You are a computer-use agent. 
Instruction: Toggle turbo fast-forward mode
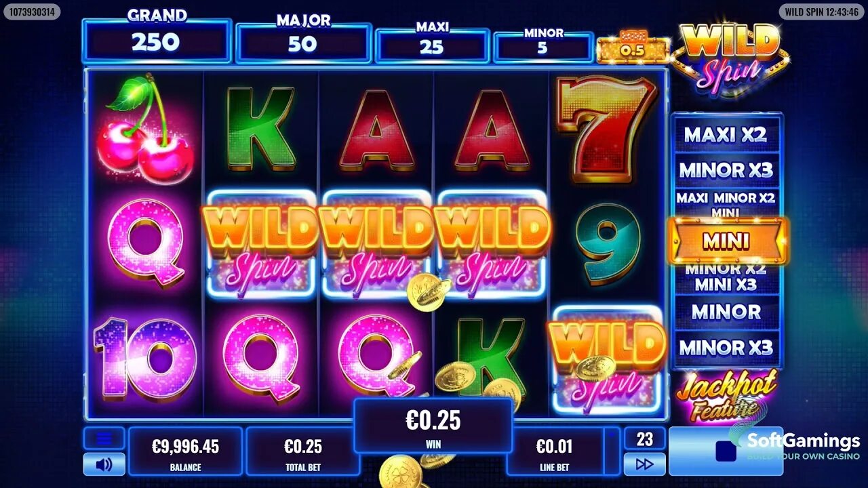pos(644,464)
